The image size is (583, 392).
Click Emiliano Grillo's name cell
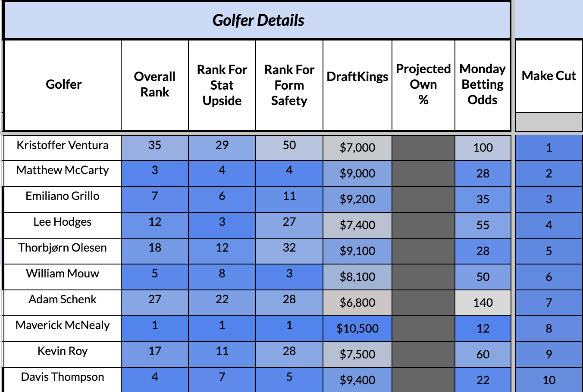63,196
